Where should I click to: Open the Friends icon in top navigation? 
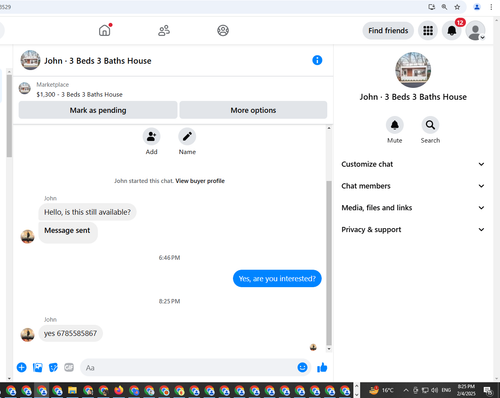tap(164, 30)
